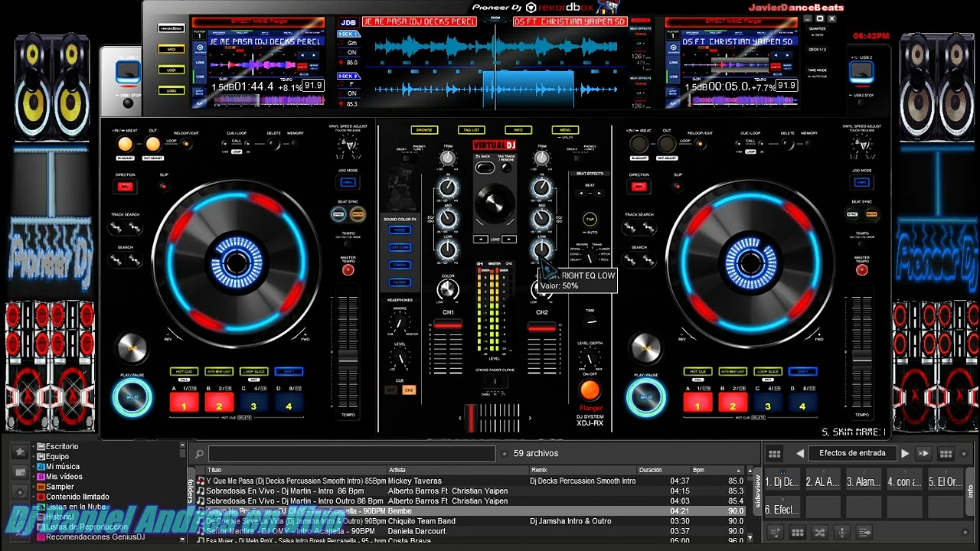
Task: Play or pause the left deck
Action: 132,397
